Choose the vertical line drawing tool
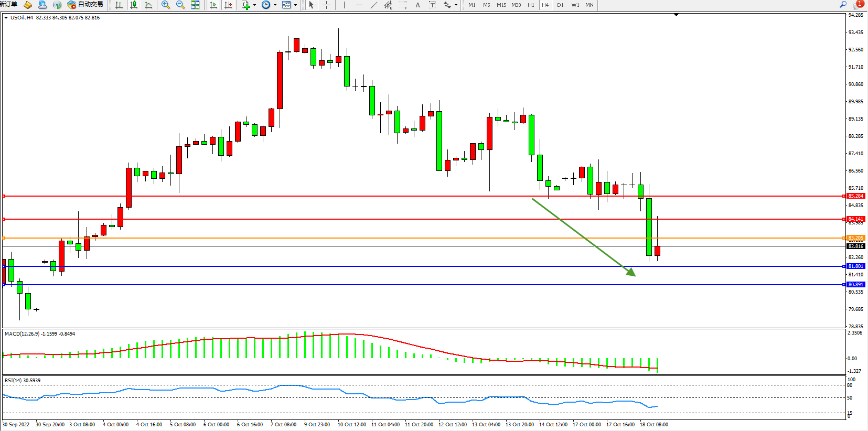The height and width of the screenshot is (431, 868). (x=344, y=5)
